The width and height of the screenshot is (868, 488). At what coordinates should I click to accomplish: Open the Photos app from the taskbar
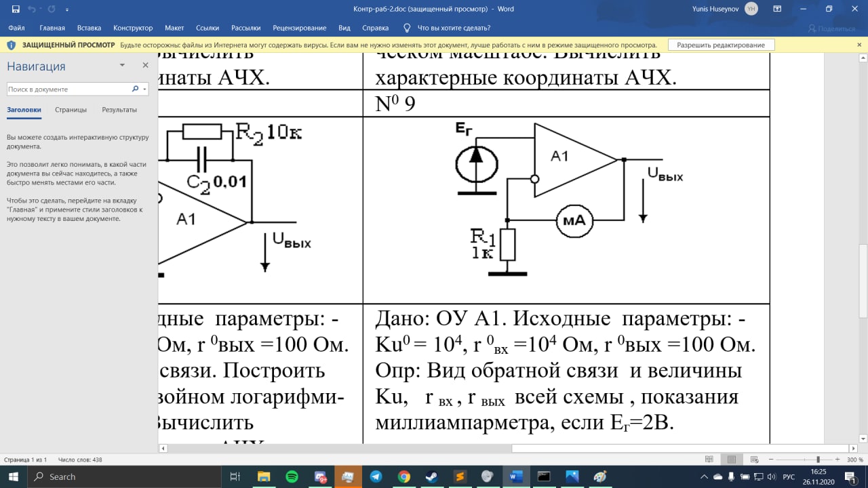coord(572,476)
